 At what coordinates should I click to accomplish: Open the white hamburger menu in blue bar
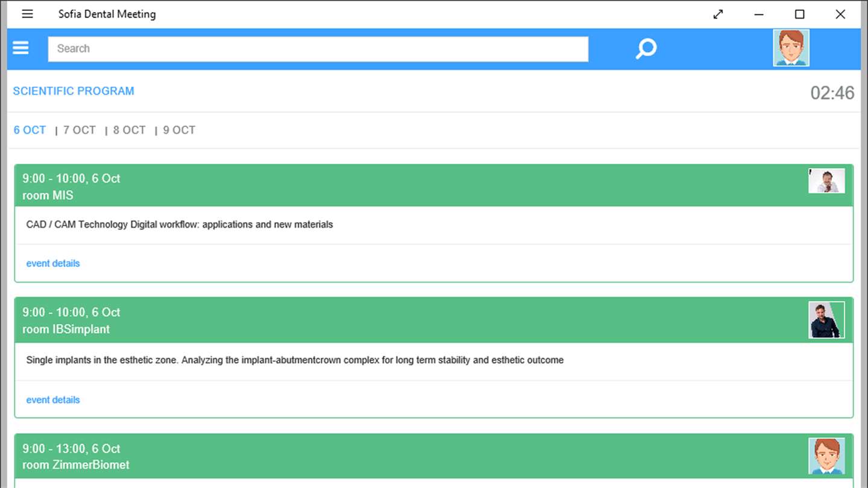(20, 48)
